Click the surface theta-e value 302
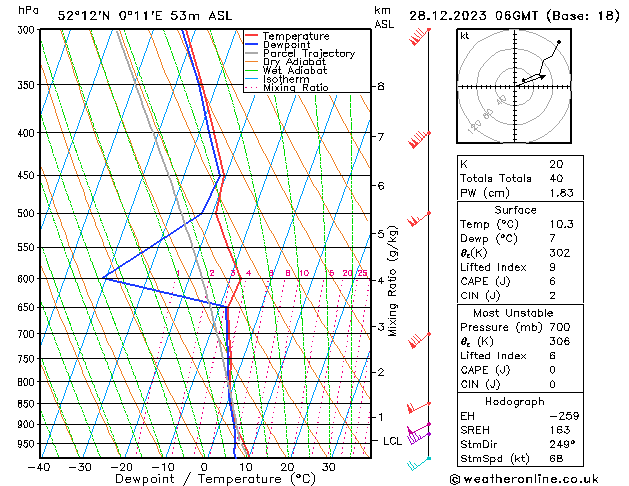629x486 pixels. (560, 253)
